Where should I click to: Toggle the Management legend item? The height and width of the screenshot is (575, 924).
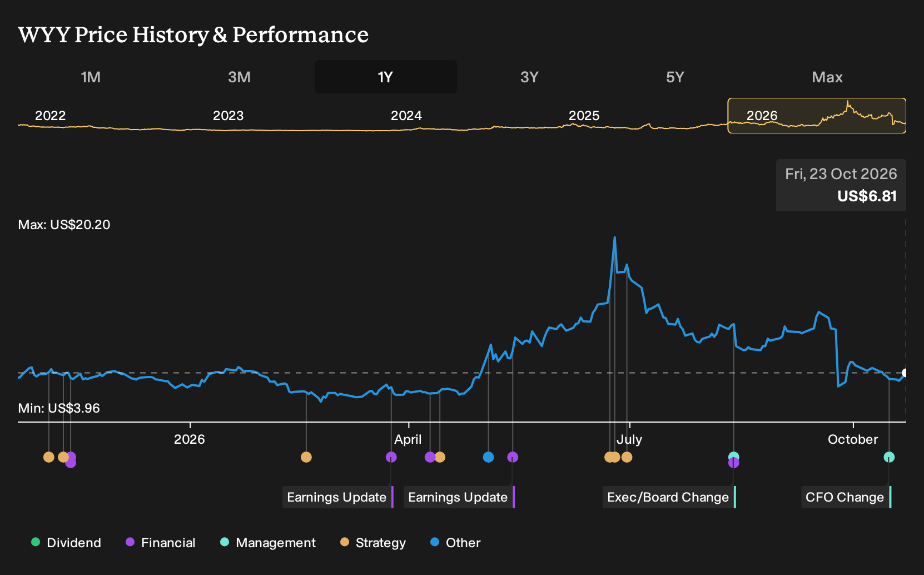click(x=268, y=543)
